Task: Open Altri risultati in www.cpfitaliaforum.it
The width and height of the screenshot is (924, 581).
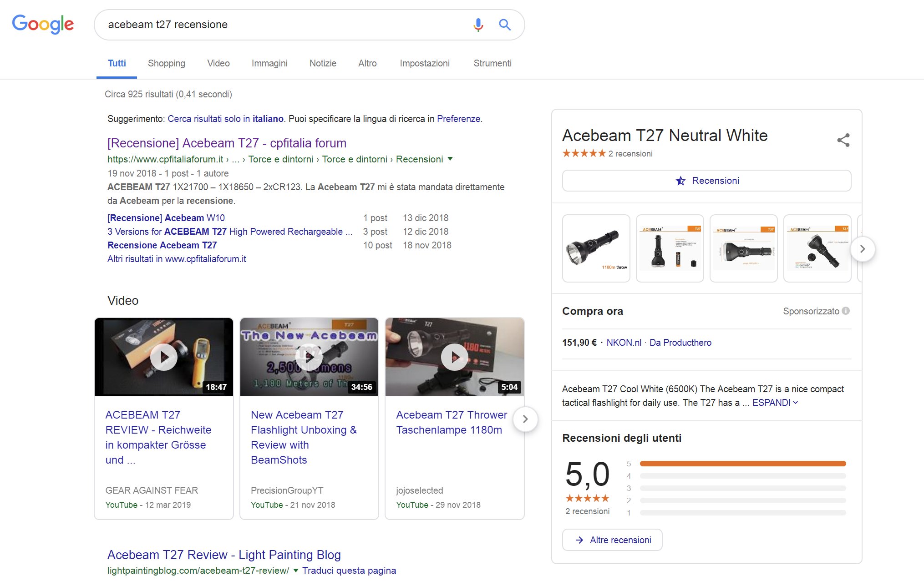Action: tap(177, 259)
